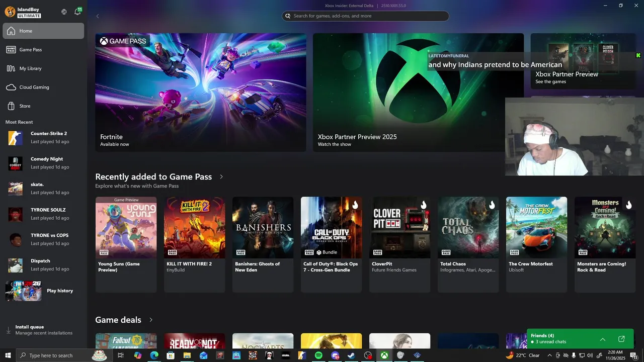This screenshot has height=362, width=644.
Task: Open The Crew Motorfest card
Action: coord(536,244)
